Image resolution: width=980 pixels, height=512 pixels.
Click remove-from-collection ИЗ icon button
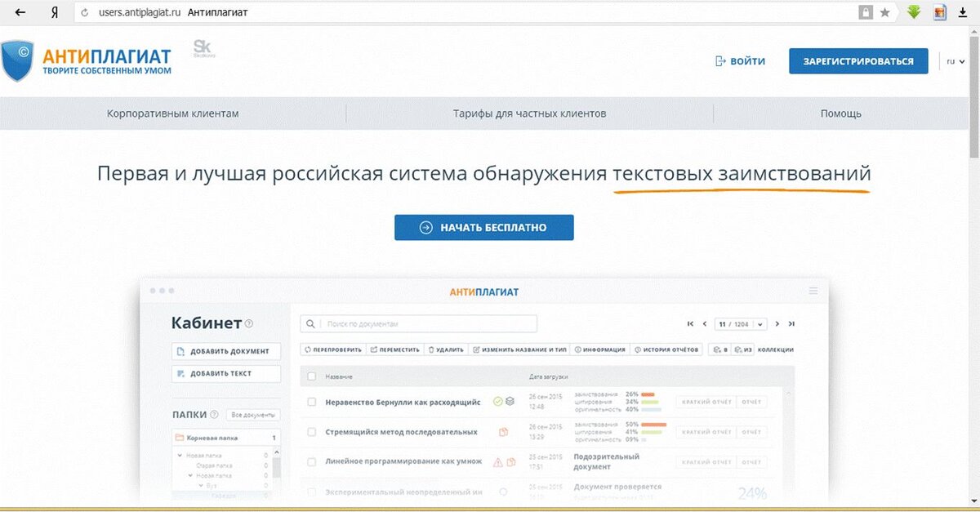pos(742,349)
